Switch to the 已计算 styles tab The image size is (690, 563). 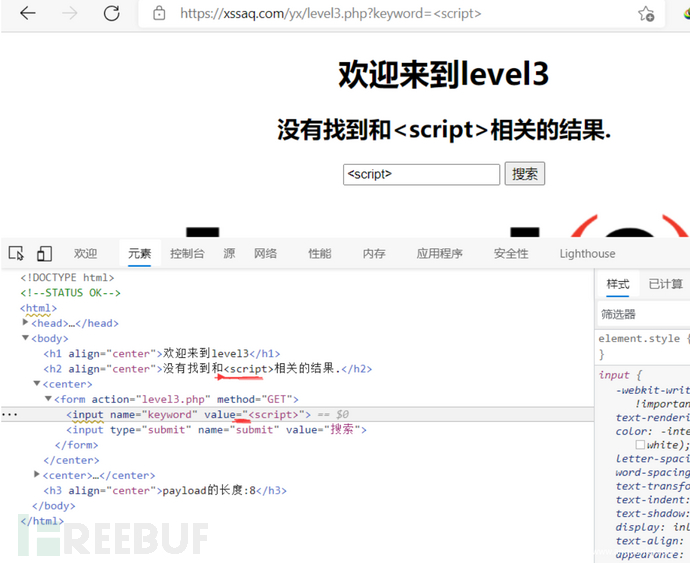(x=665, y=284)
